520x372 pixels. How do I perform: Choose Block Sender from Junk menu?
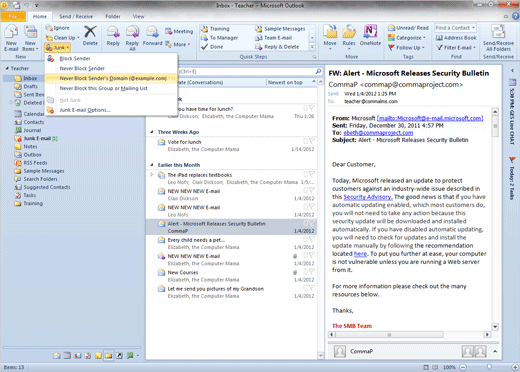pos(111,58)
